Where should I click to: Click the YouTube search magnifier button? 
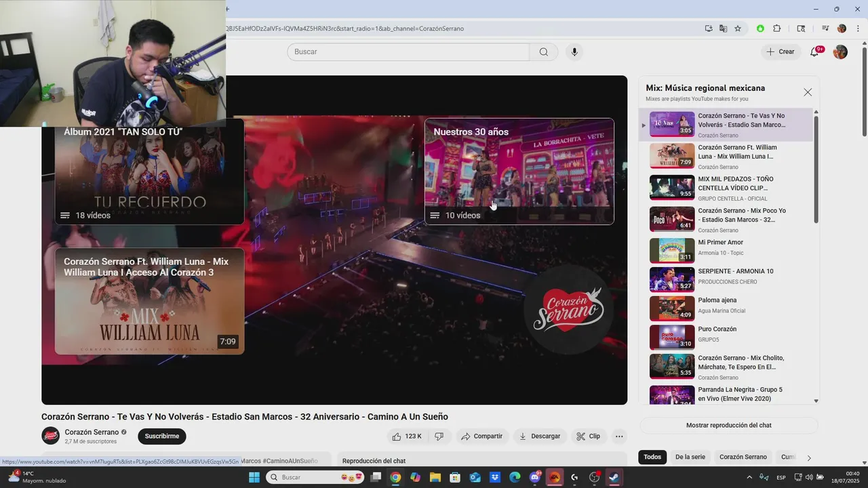544,52
